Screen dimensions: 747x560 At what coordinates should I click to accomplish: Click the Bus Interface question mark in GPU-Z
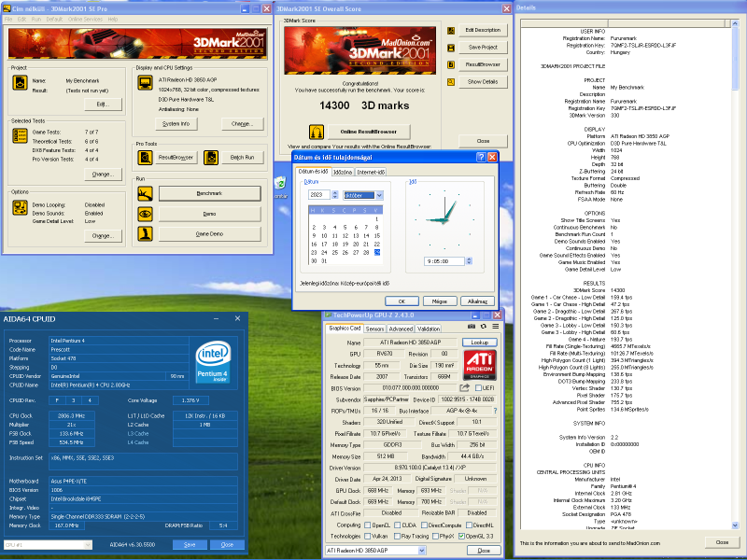495,411
